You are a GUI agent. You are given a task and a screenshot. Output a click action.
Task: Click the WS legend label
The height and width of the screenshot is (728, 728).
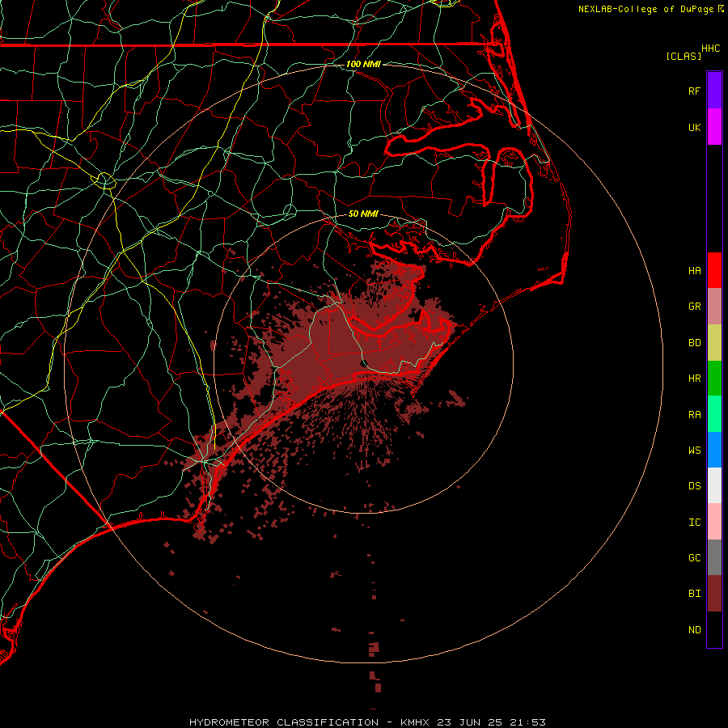tap(694, 450)
